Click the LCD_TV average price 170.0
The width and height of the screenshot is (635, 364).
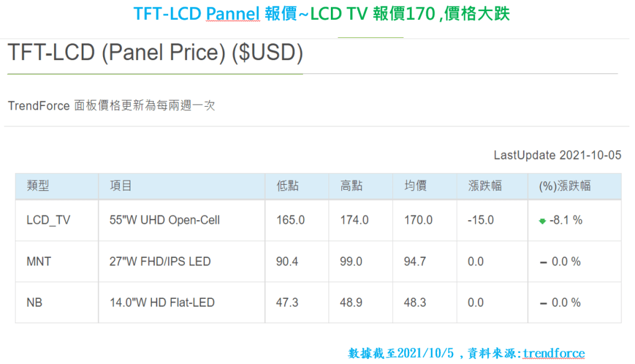pos(418,220)
